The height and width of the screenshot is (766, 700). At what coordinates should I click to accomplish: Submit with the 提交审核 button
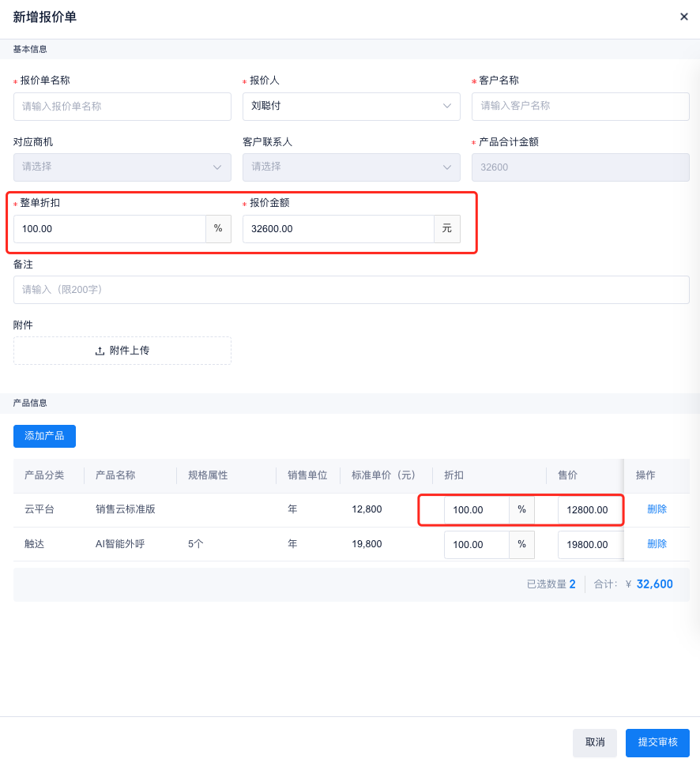tap(657, 742)
